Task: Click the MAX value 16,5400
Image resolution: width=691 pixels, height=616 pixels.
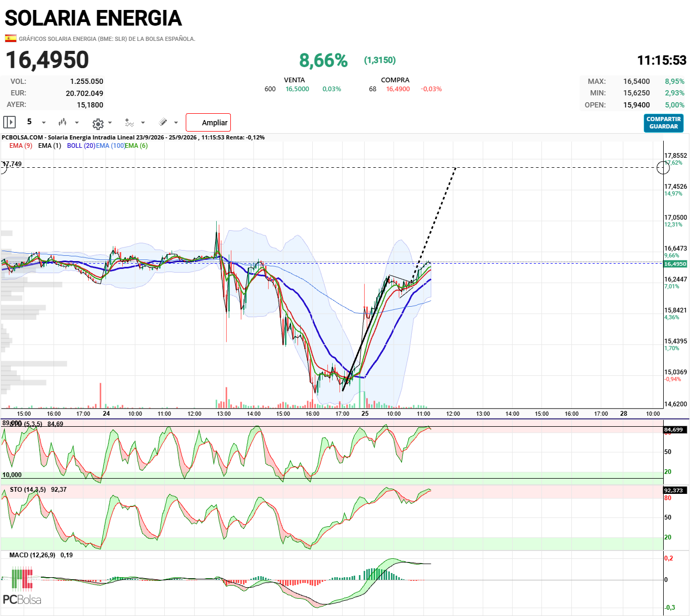Action: pyautogui.click(x=636, y=81)
